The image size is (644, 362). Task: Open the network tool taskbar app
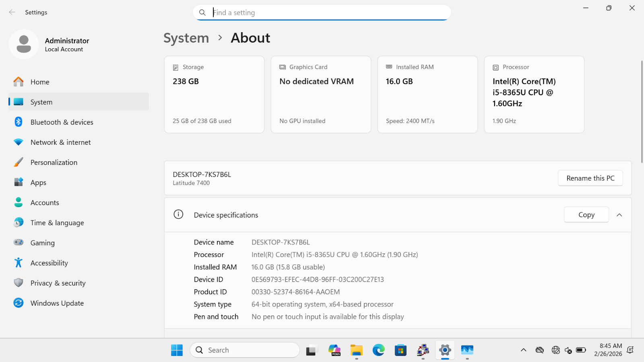pos(423,350)
